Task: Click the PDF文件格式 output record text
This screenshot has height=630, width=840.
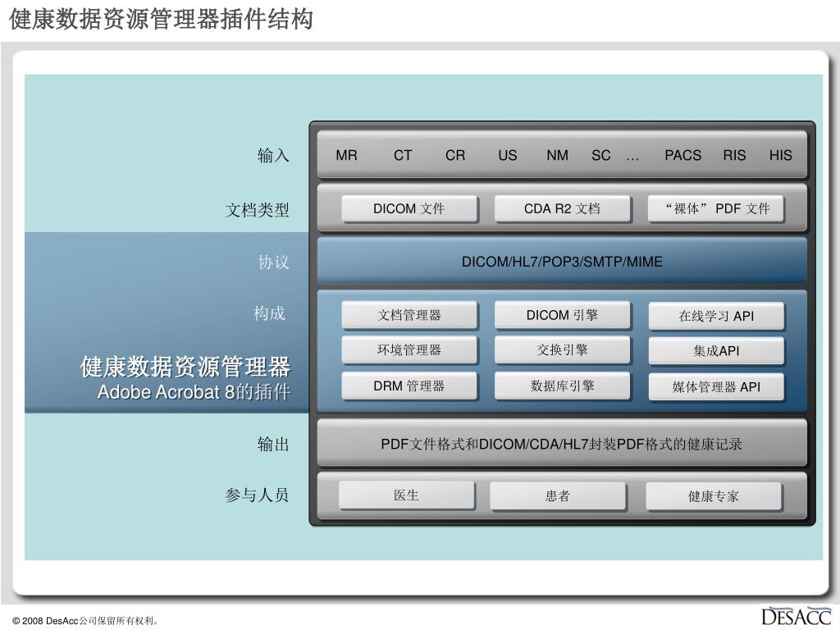Action: (561, 444)
